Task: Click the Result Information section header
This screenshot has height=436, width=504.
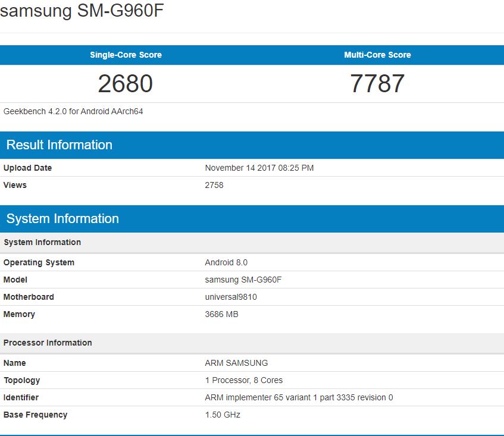Action: (60, 145)
